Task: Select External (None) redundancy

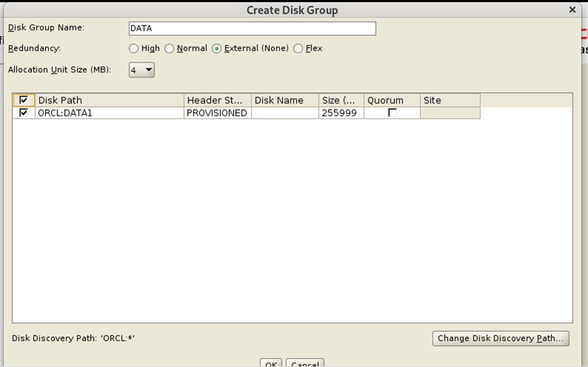Action: 216,48
